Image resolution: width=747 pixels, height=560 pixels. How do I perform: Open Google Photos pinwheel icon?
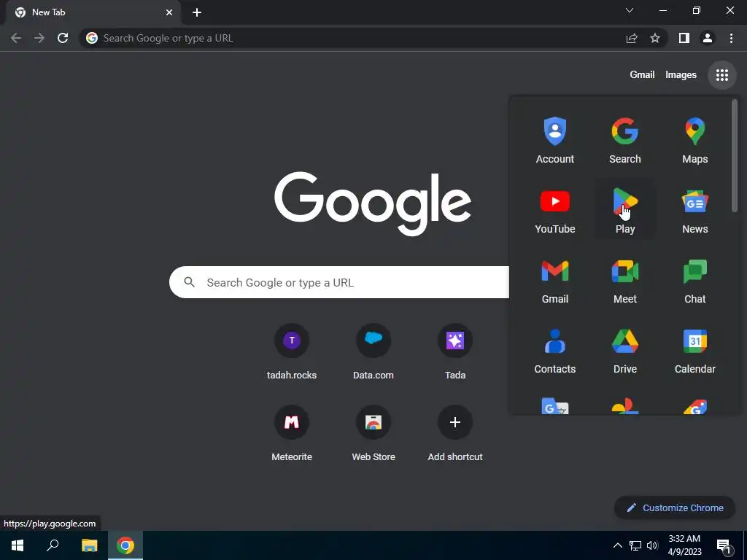click(624, 406)
